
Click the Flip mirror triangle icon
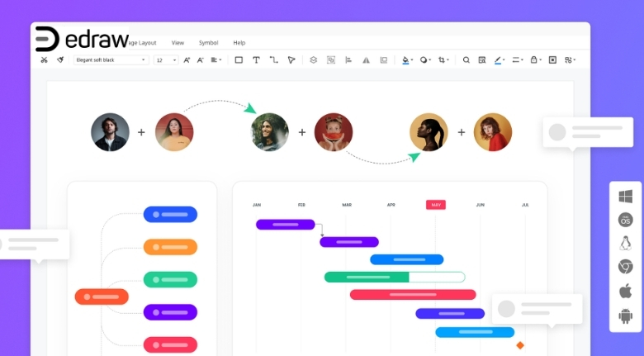point(366,60)
